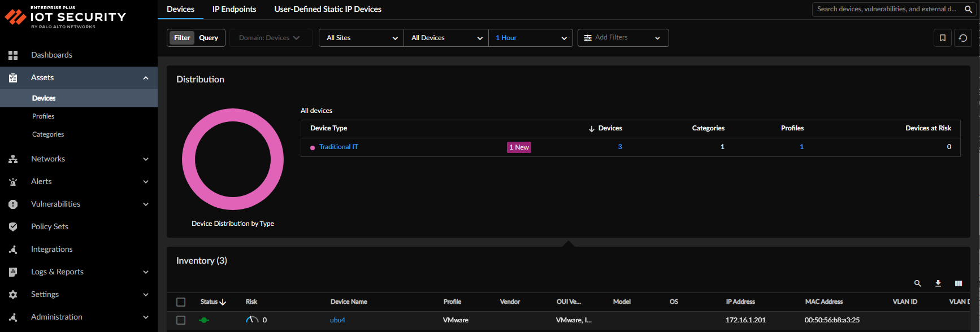The height and width of the screenshot is (332, 980).
Task: Click the bookmark saved filters icon
Action: pos(942,38)
